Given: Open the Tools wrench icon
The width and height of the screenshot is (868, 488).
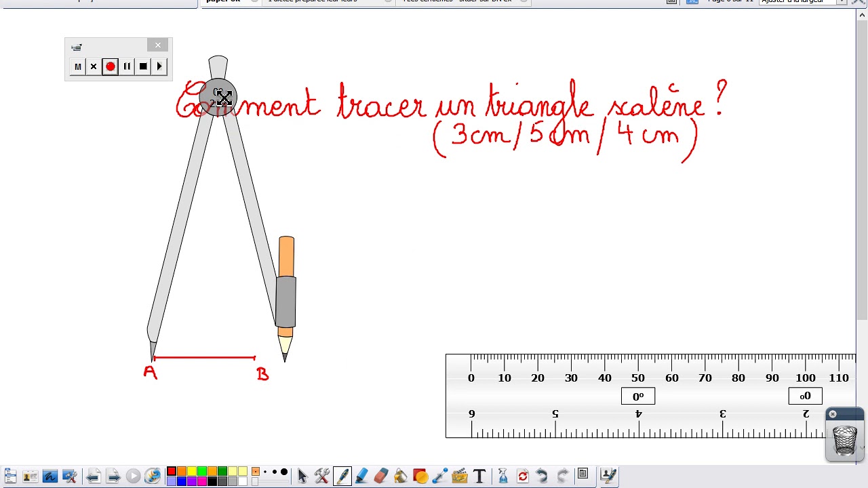Looking at the screenshot, I should click(322, 476).
